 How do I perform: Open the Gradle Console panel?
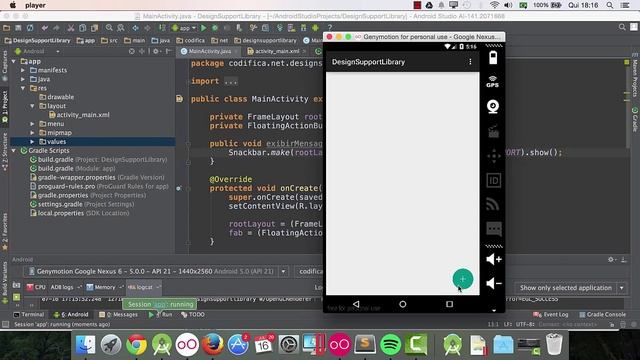click(602, 315)
